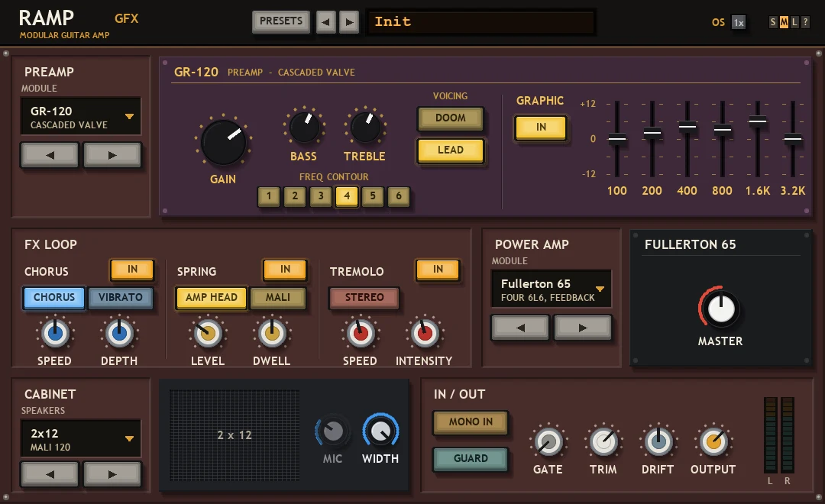Toggle the Spring reverb IN switch

click(x=285, y=270)
